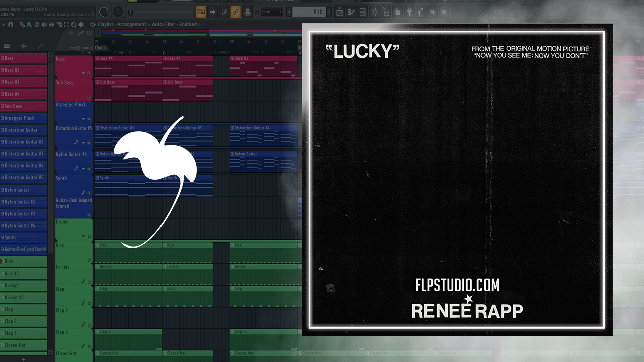Toggle mute light on Arpeggio Pluck track
Screen dimensions: 644x362
click(x=89, y=119)
